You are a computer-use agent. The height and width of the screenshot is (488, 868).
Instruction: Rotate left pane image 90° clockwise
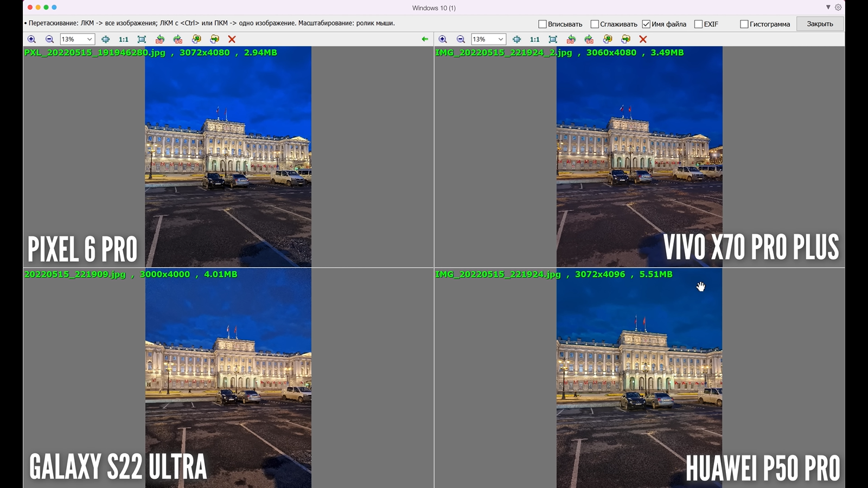[x=178, y=39]
